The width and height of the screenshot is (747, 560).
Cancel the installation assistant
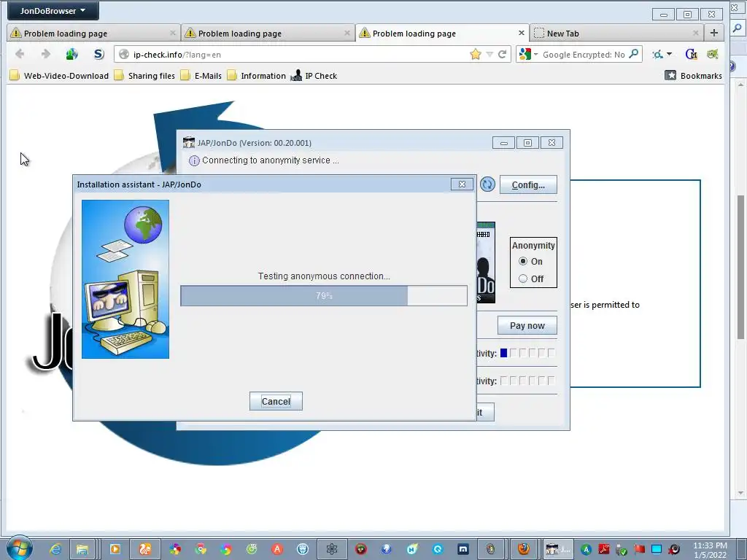point(276,402)
